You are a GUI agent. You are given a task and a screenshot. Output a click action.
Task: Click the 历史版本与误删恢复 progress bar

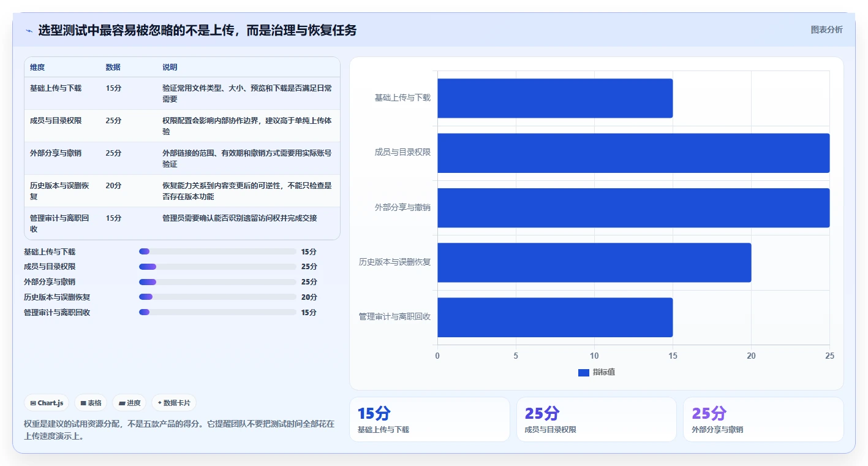[x=217, y=297]
